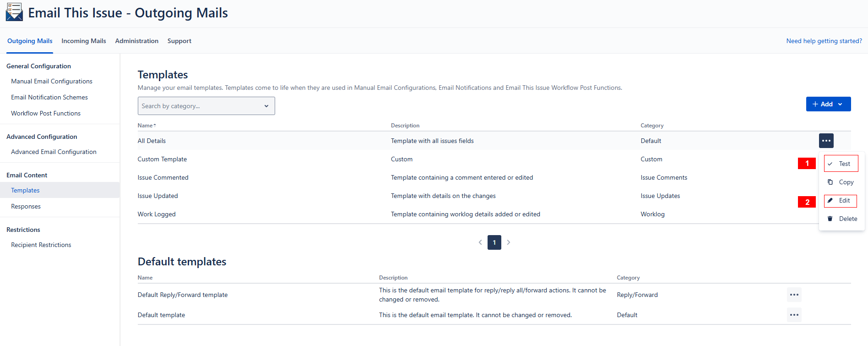Click the Delete trash icon in menu

pos(830,219)
